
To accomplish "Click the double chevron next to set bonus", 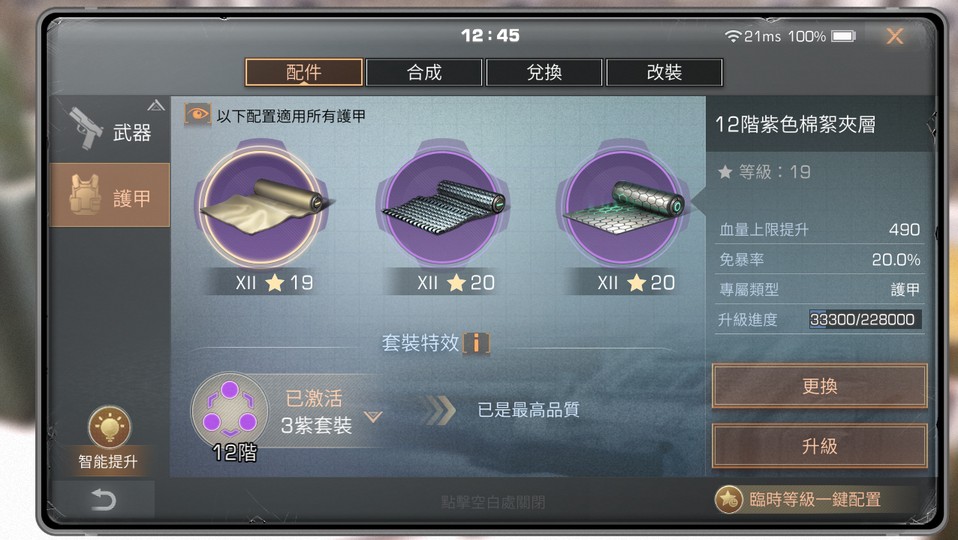I will tap(440, 410).
